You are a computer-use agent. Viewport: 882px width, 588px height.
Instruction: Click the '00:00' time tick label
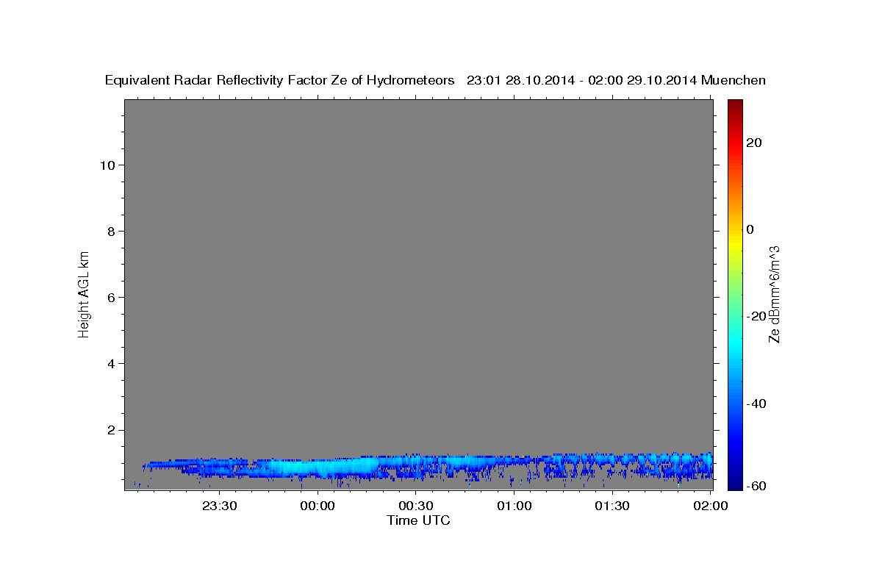[318, 506]
